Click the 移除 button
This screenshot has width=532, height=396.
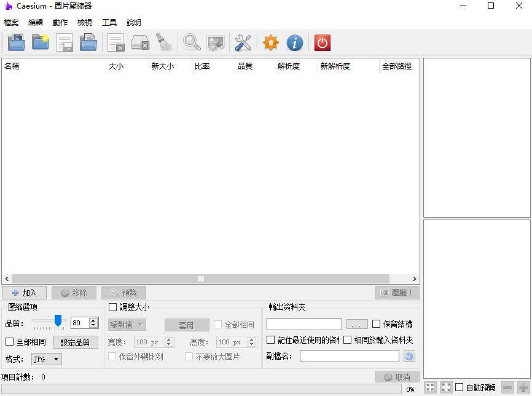point(74,293)
